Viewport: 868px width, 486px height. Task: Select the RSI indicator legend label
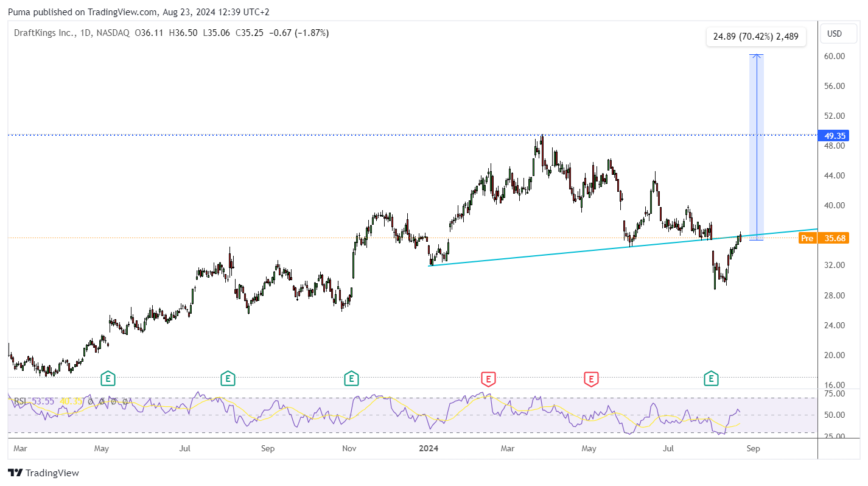tap(21, 401)
